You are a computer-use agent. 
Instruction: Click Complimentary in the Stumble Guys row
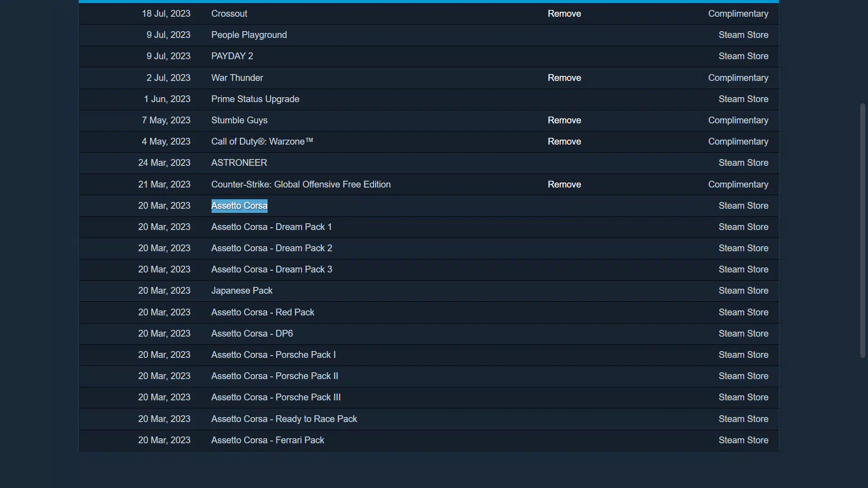[x=738, y=120]
